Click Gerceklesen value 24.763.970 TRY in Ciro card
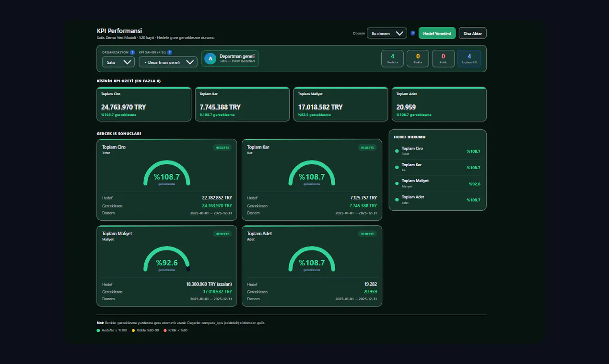609x364 pixels. tap(217, 206)
